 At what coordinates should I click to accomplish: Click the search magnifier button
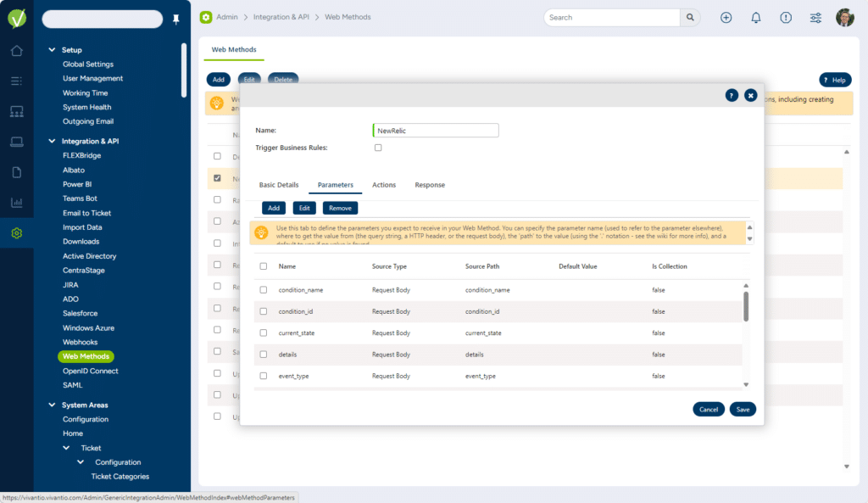tap(691, 18)
